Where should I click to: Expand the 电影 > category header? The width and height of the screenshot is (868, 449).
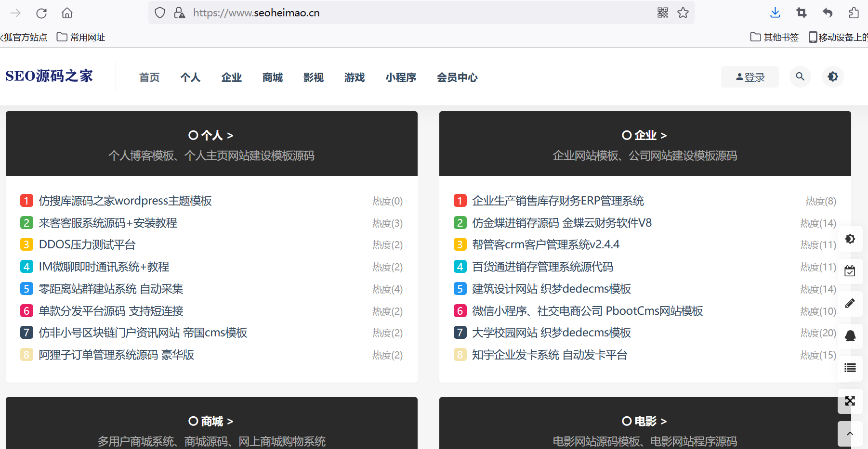point(644,421)
